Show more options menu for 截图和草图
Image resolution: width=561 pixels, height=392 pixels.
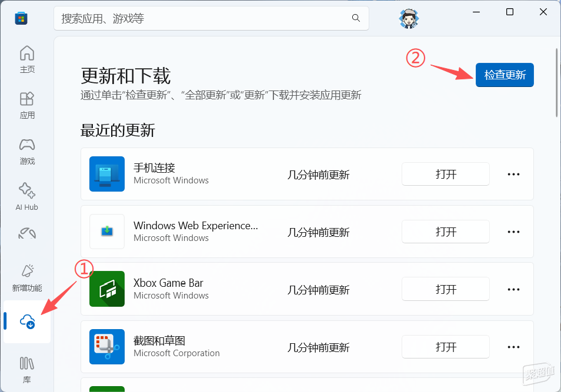513,347
